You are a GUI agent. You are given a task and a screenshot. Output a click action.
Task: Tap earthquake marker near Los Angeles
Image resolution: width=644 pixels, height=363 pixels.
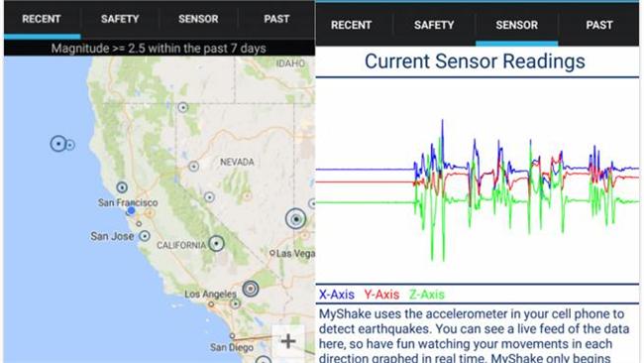click(x=250, y=289)
